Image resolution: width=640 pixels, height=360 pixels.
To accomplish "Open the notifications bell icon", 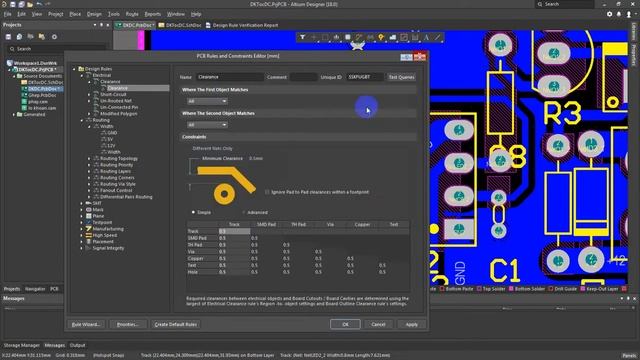I will (619, 14).
